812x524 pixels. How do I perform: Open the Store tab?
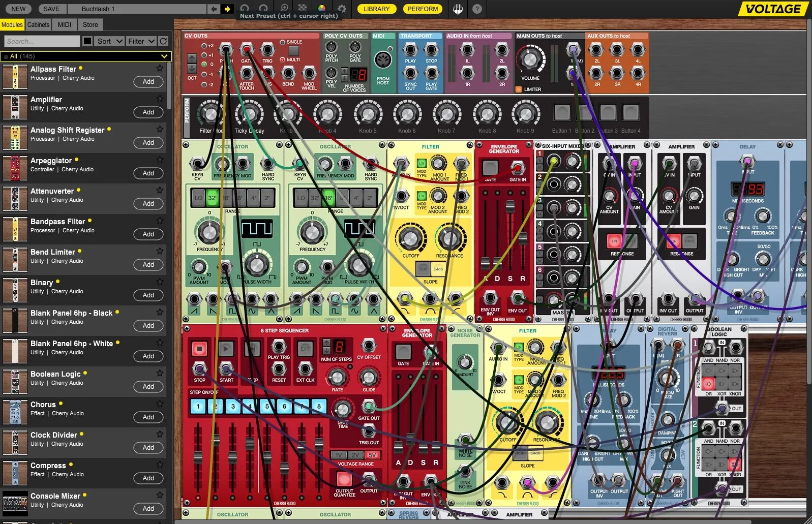tap(91, 24)
